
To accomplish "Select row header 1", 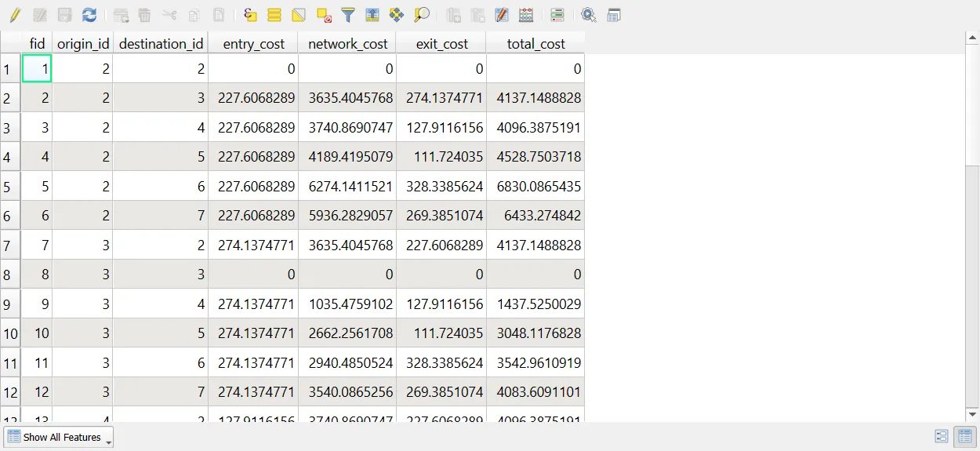I will (10, 68).
